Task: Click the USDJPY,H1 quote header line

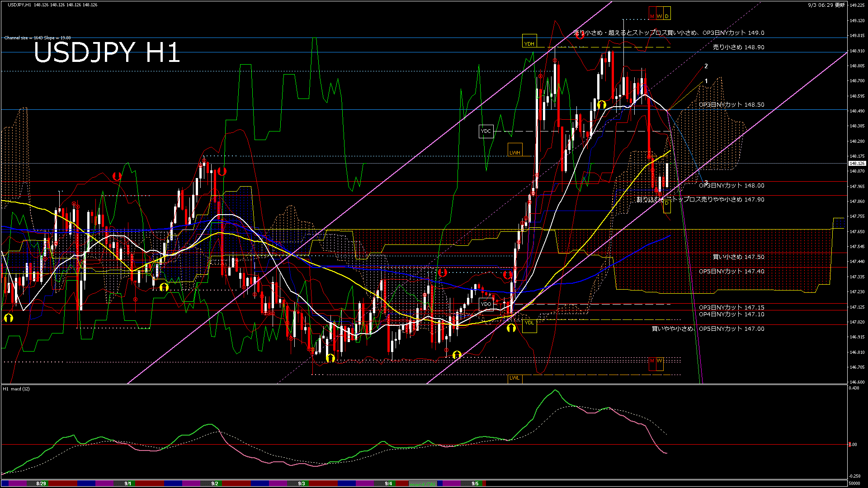Action: click(52, 5)
